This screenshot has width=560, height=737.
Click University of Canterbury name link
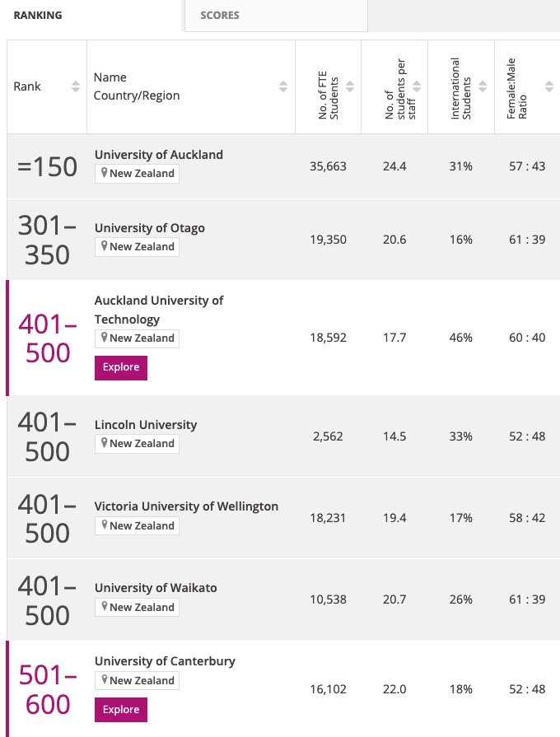click(x=165, y=661)
